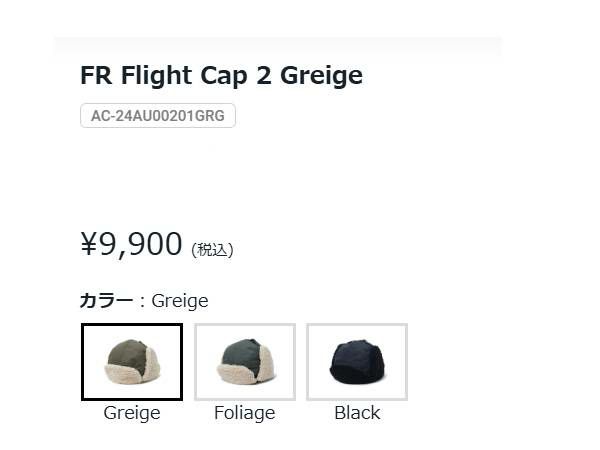600x450 pixels.
Task: Click the Black label under the swatch
Action: point(357,413)
